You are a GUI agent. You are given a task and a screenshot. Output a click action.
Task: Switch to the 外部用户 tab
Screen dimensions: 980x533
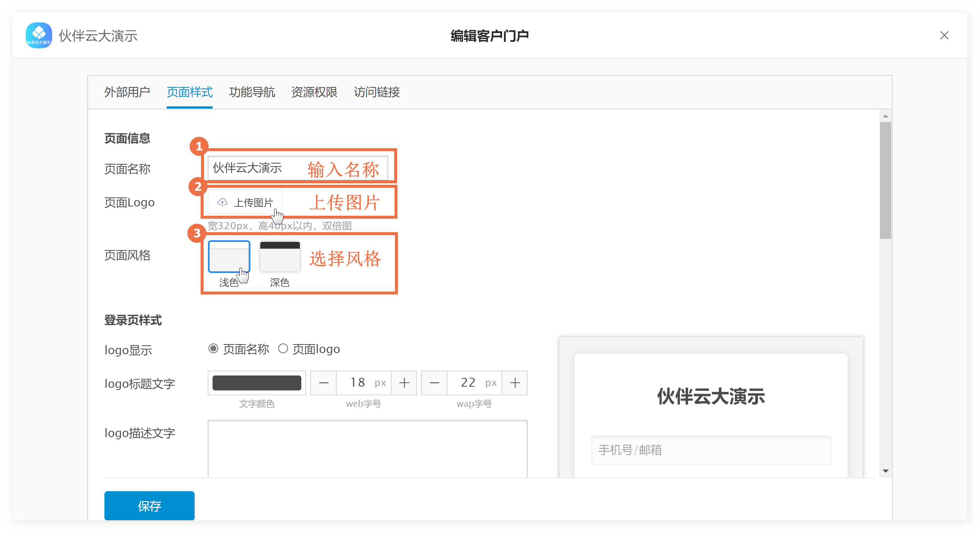(x=127, y=92)
